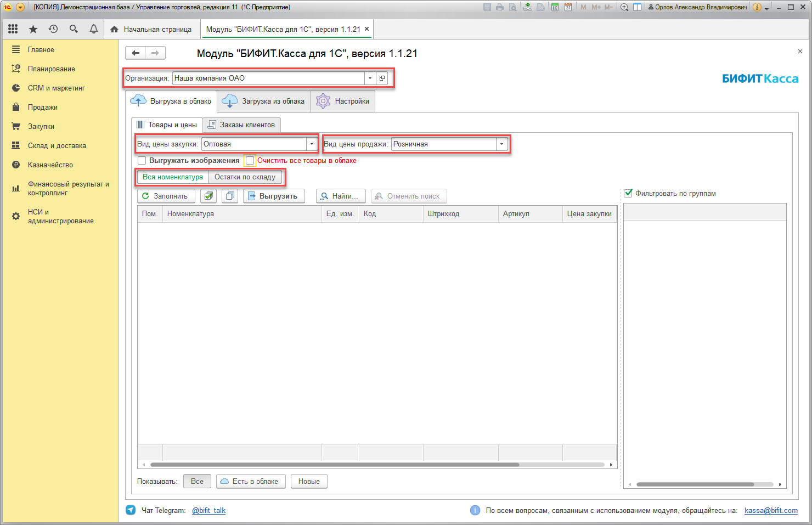Viewport: 812px width, 525px height.
Task: Open the info icon in title bar
Action: coord(757,7)
